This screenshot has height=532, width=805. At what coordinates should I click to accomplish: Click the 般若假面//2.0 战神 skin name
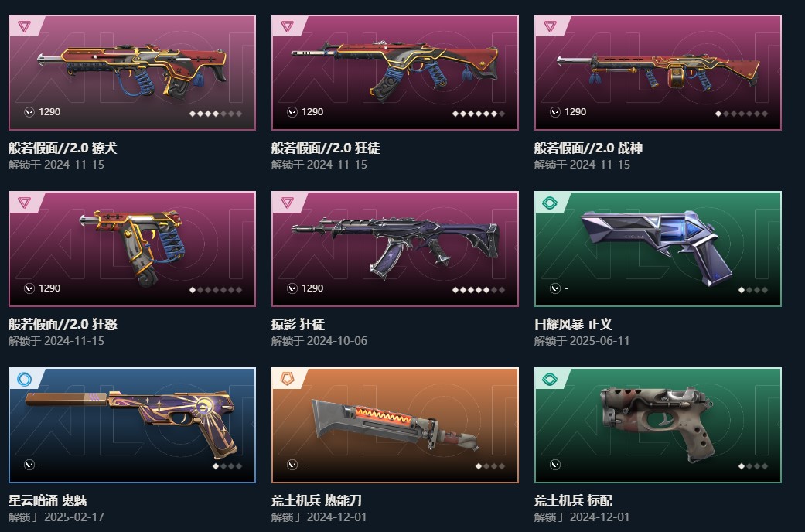coord(588,148)
